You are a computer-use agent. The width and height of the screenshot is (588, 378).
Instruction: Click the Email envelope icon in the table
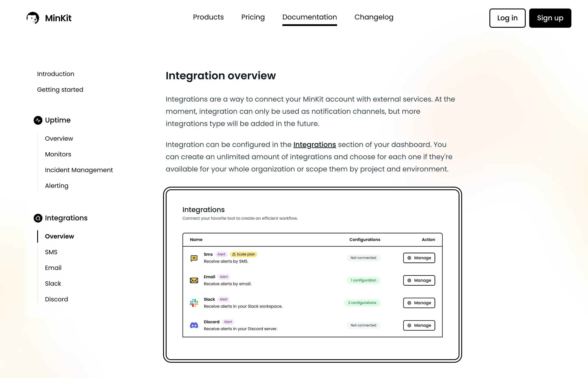tap(194, 280)
